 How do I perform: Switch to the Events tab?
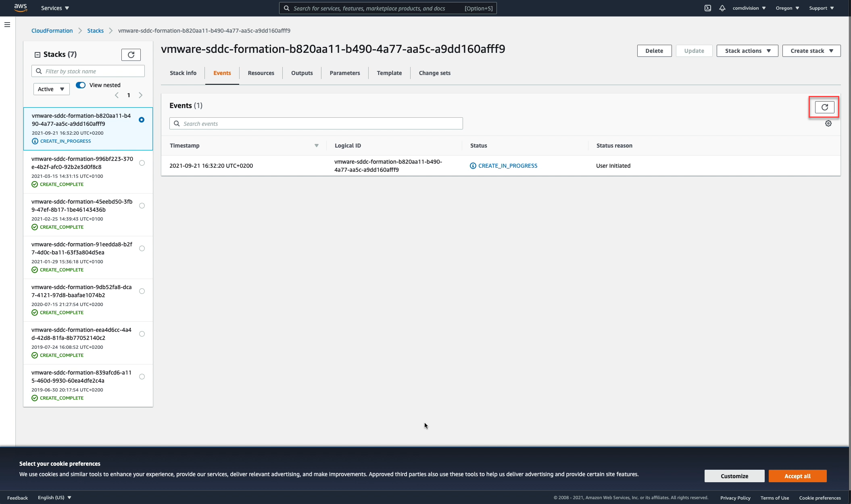pyautogui.click(x=222, y=73)
